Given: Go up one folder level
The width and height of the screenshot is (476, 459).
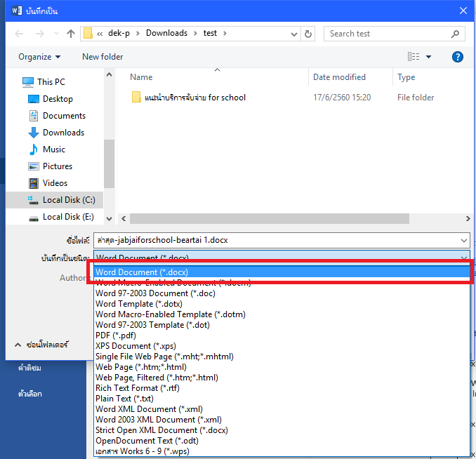Looking at the screenshot, I should click(71, 34).
